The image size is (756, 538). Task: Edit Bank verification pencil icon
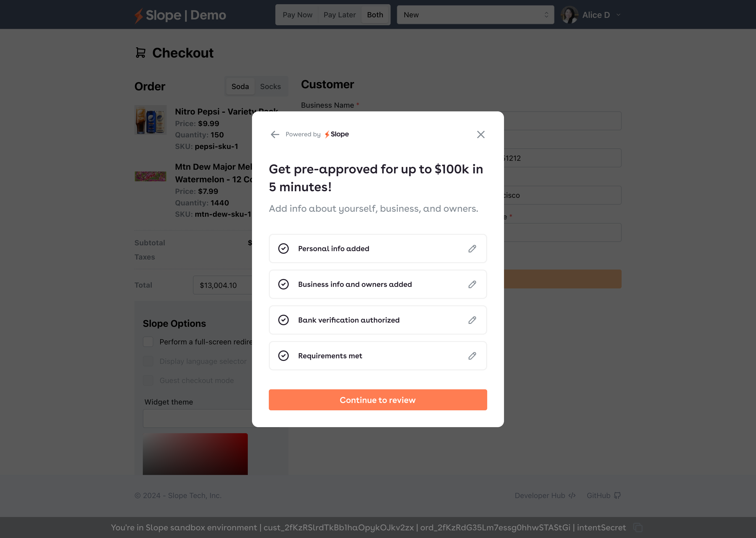pyautogui.click(x=472, y=320)
